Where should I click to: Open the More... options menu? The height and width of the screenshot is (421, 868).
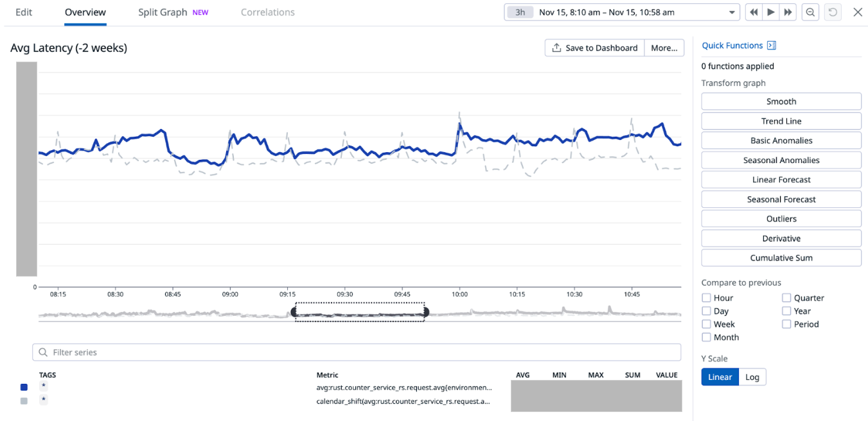(x=664, y=48)
